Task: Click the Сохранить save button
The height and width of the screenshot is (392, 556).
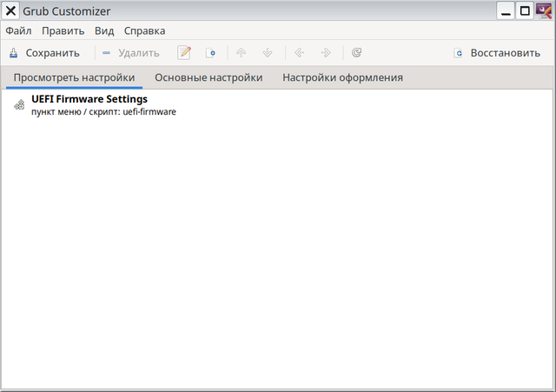Action: coord(44,53)
